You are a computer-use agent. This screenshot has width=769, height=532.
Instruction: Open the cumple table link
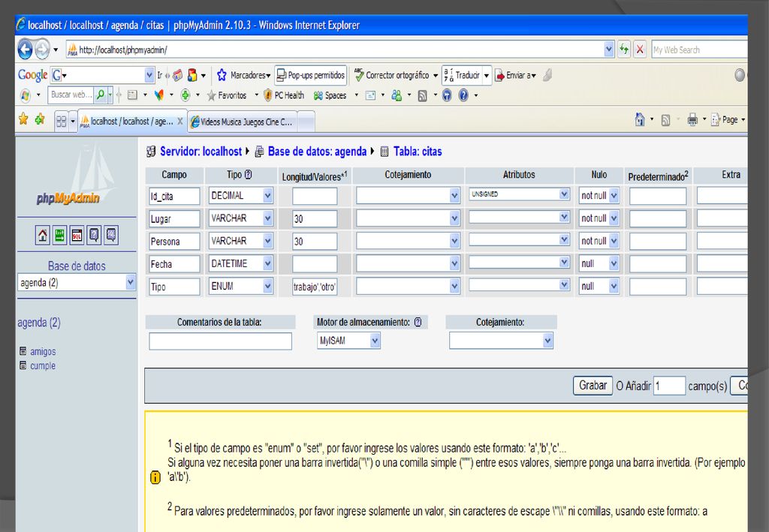click(43, 365)
